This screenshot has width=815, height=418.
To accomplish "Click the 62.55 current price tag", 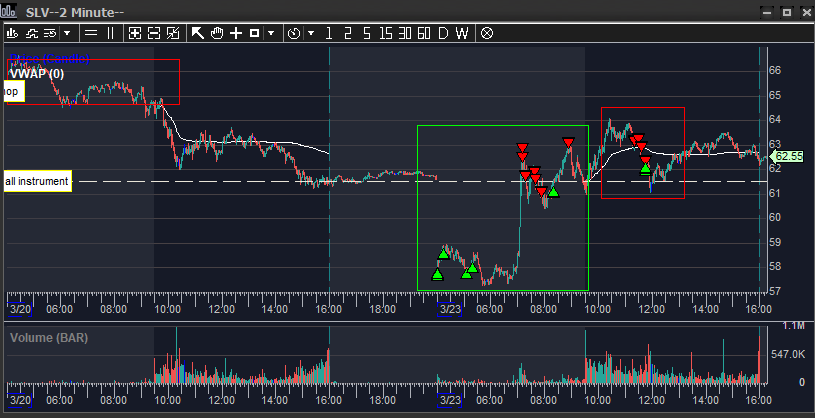I will point(786,156).
